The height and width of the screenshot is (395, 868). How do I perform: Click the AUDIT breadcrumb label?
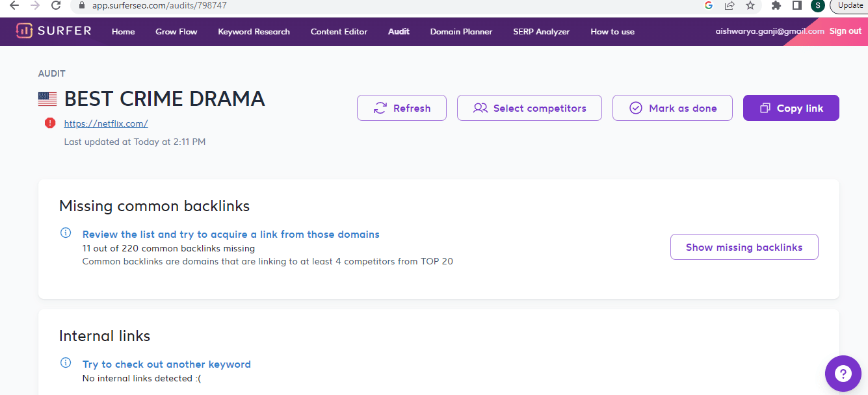click(x=52, y=73)
